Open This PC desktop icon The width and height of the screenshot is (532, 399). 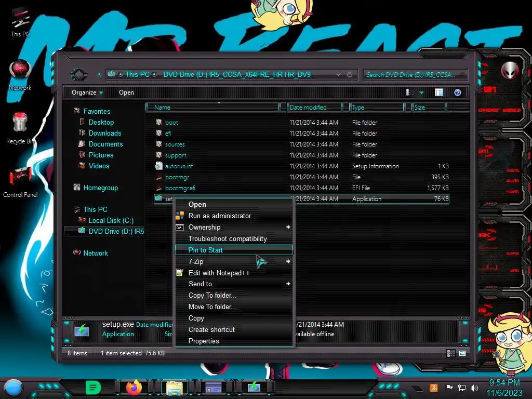click(20, 23)
